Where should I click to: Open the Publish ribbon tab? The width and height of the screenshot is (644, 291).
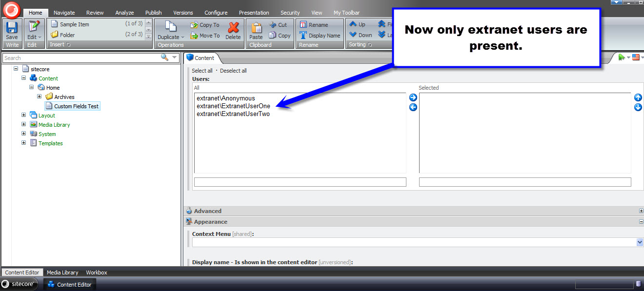click(153, 13)
